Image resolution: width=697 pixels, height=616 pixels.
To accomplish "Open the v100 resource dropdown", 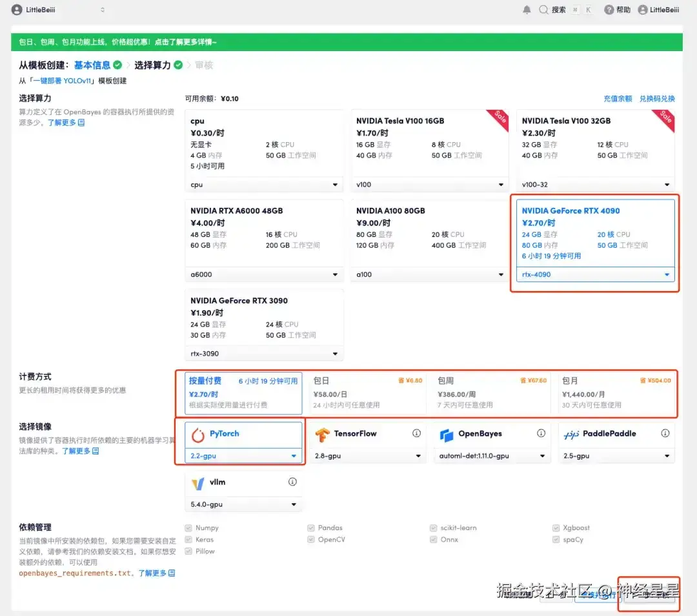I will click(430, 185).
